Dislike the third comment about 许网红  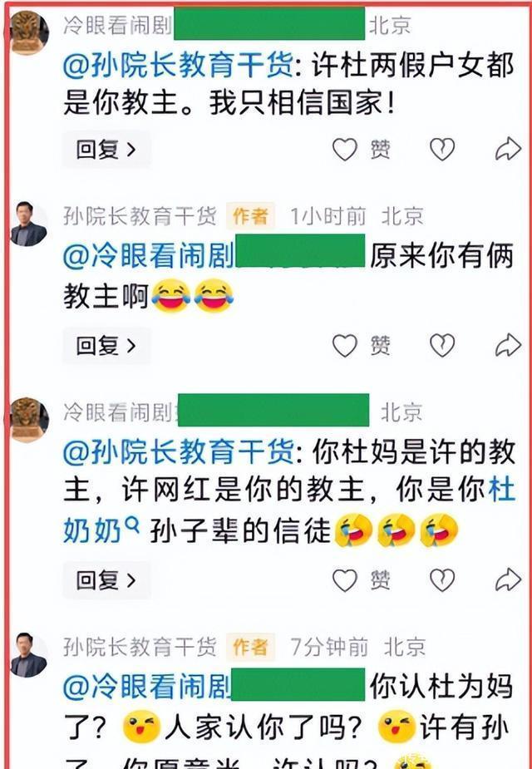pyautogui.click(x=442, y=580)
